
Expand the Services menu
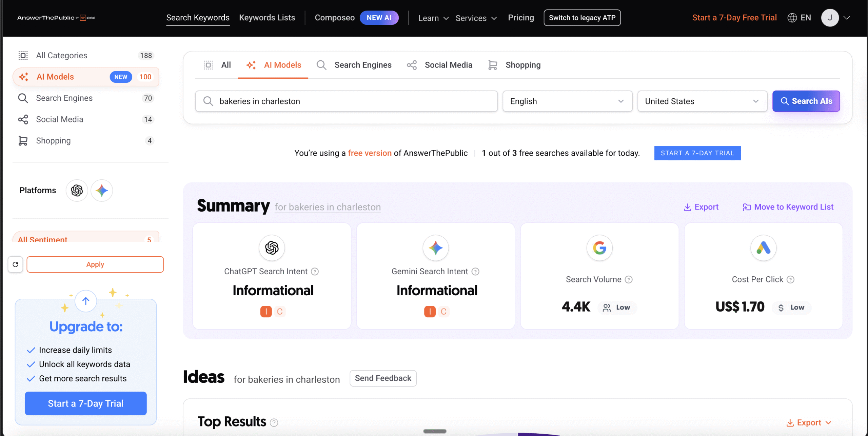pos(476,18)
